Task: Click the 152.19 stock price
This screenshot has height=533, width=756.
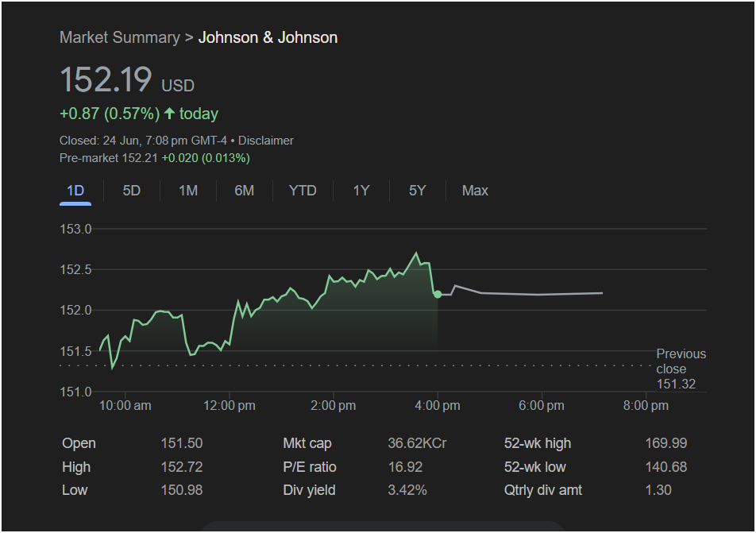Action: point(106,80)
